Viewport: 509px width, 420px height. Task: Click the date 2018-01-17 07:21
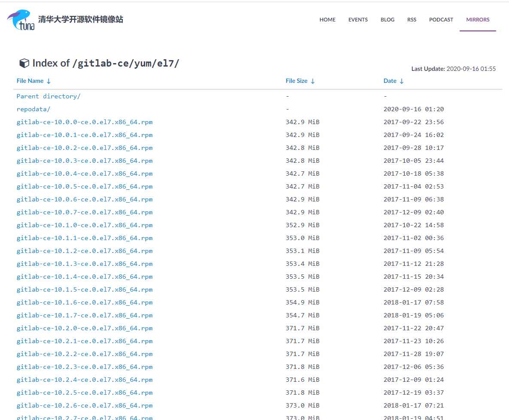coord(414,405)
